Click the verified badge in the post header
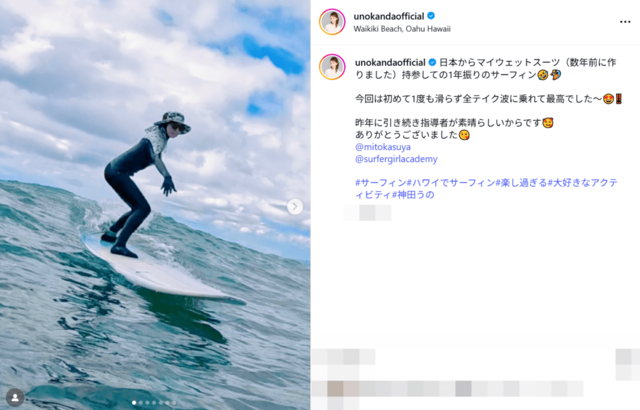This screenshot has height=410, width=640. [x=431, y=16]
